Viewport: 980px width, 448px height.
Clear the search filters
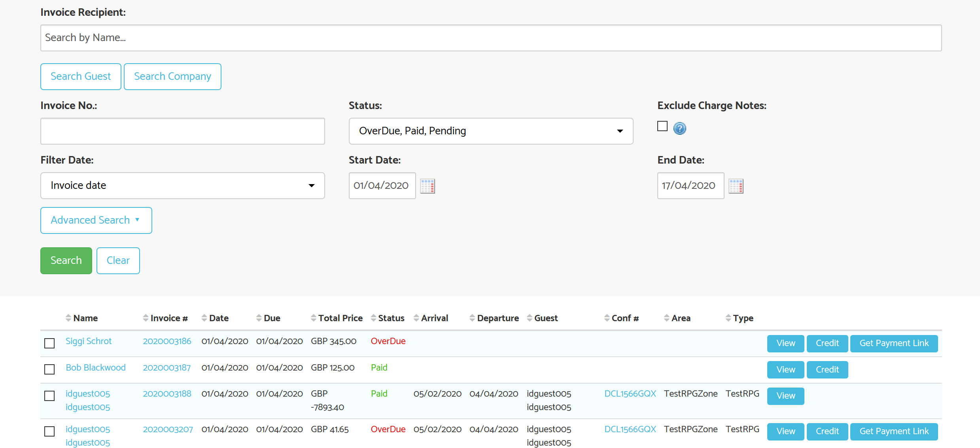(x=118, y=261)
